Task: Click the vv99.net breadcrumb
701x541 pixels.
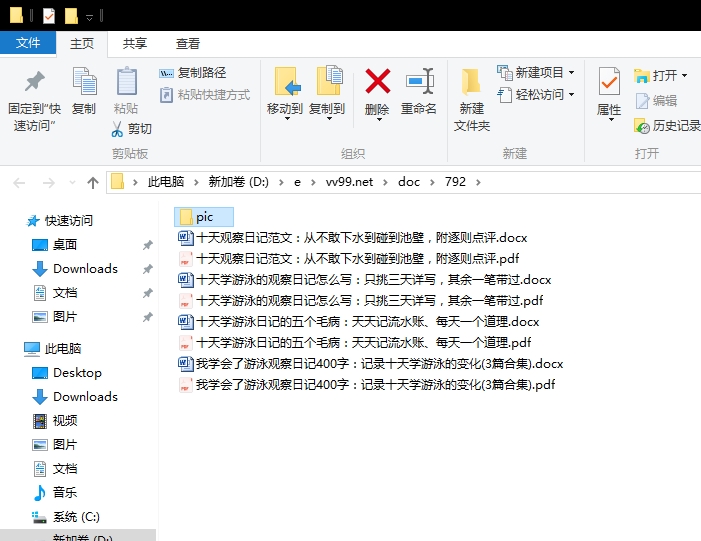Action: [349, 182]
